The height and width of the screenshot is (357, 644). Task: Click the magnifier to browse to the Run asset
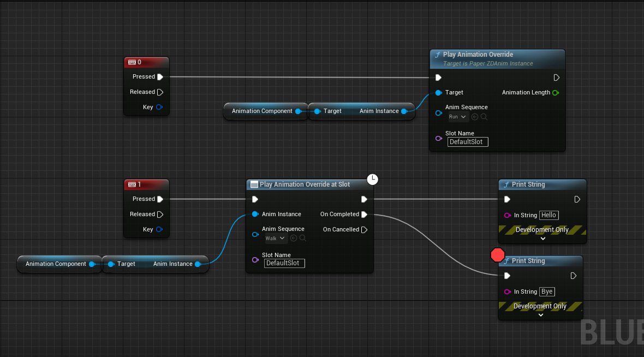pyautogui.click(x=484, y=117)
